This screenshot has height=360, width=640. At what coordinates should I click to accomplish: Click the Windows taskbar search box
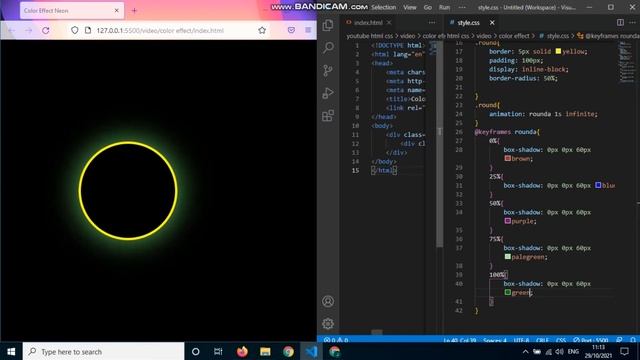pyautogui.click(x=104, y=351)
